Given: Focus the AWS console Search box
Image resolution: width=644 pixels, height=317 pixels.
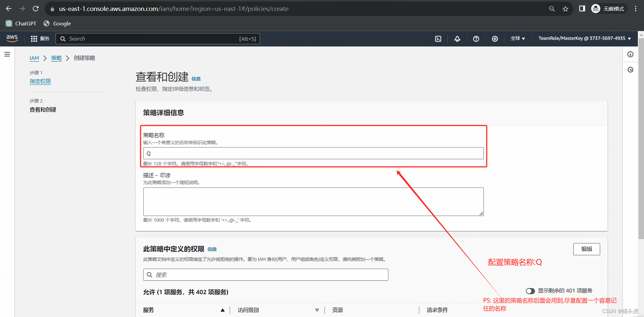Looking at the screenshot, I should point(158,39).
